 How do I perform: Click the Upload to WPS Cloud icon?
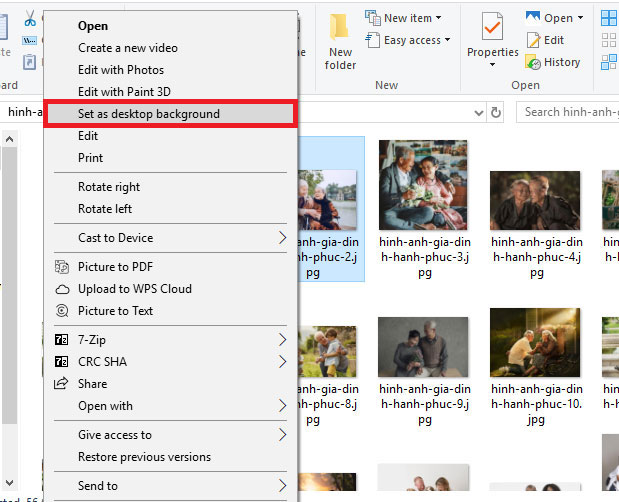(61, 289)
